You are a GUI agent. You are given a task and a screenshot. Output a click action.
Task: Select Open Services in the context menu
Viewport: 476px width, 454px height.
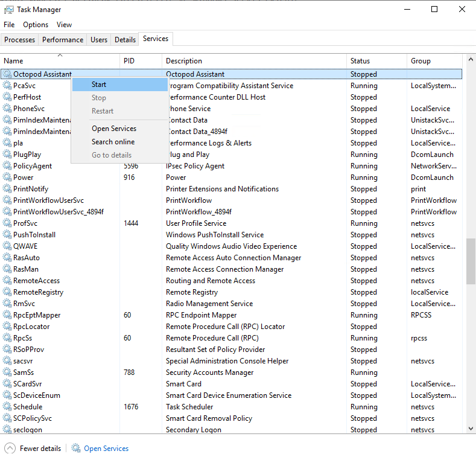pos(120,129)
